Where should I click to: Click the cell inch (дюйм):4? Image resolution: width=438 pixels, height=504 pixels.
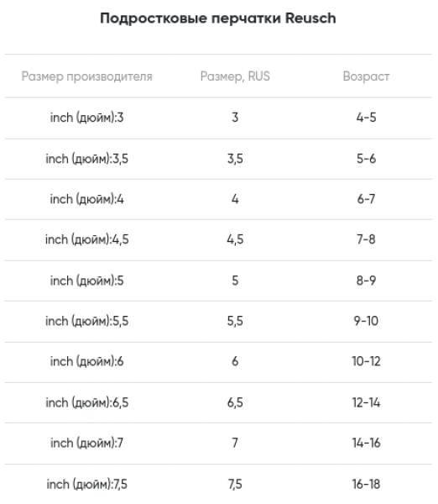[86, 199]
